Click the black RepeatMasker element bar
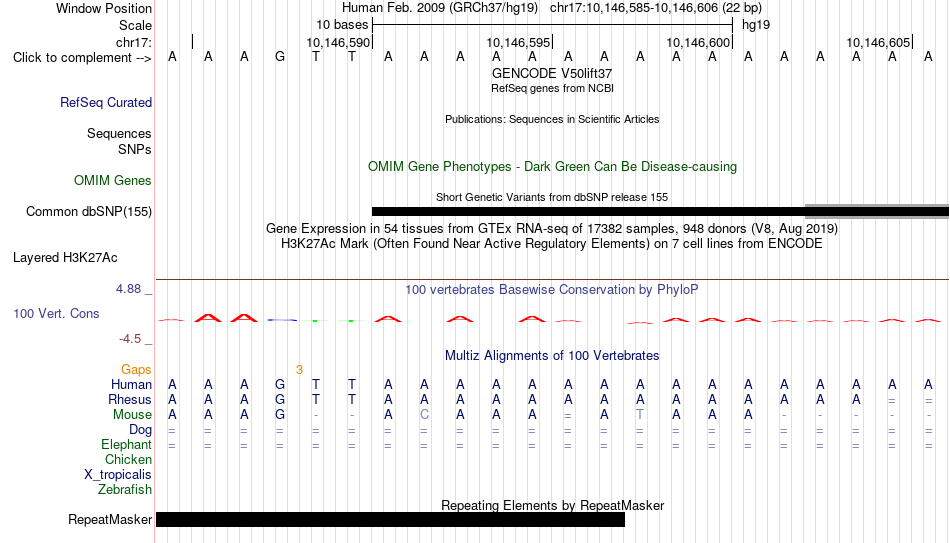The image size is (950, 543). 390,519
